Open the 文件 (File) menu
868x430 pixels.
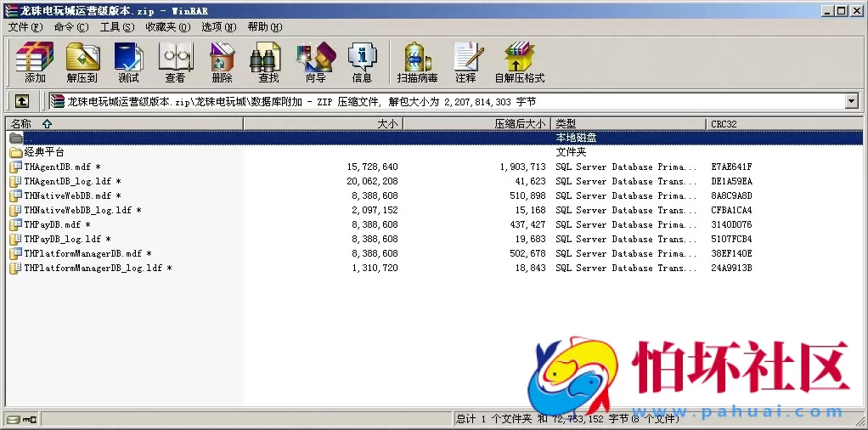pyautogui.click(x=25, y=27)
